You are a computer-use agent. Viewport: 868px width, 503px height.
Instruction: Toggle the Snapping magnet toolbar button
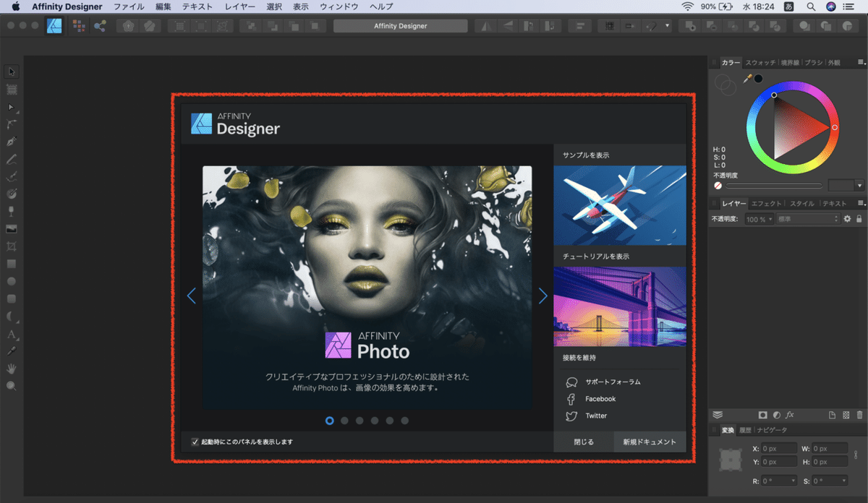(651, 26)
